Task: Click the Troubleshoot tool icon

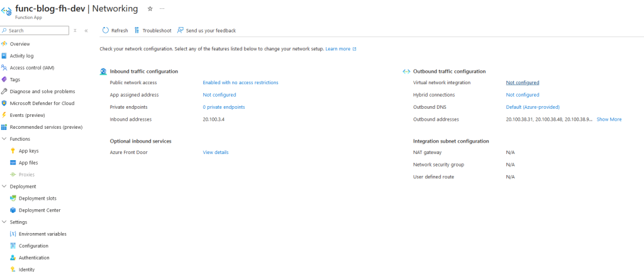Action: (x=136, y=30)
